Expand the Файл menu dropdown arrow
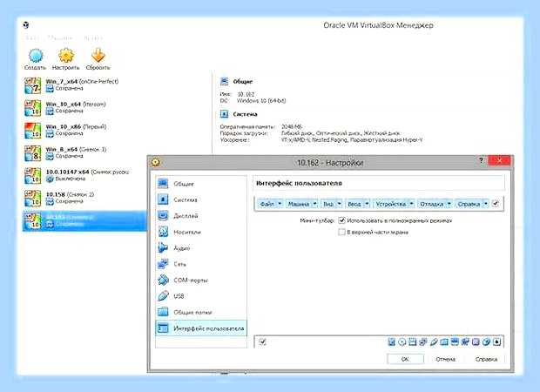This screenshot has width=540, height=392. click(280, 204)
